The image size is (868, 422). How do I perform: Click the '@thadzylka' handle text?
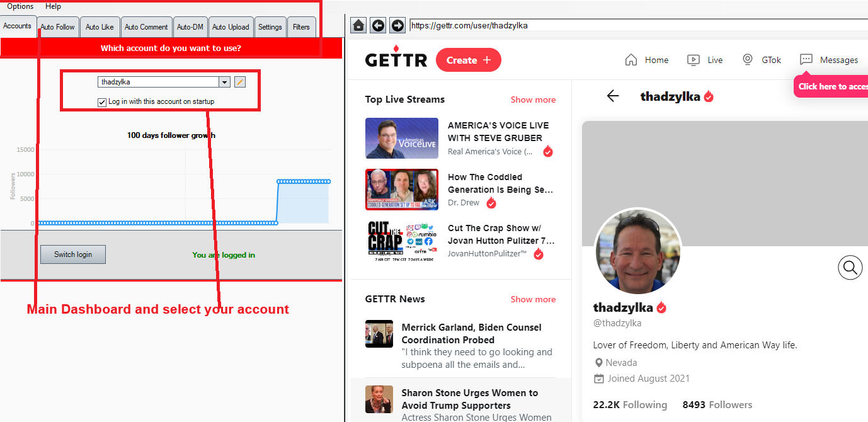coord(617,323)
